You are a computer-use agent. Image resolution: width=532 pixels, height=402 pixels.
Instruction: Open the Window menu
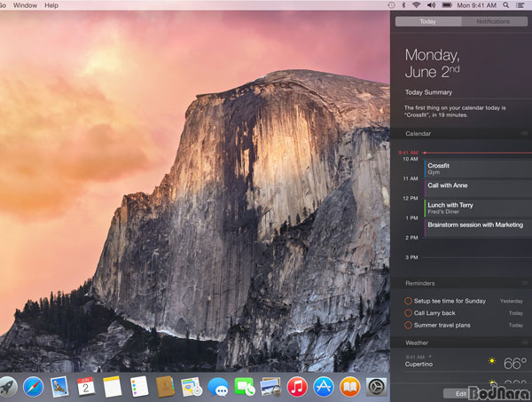25,5
